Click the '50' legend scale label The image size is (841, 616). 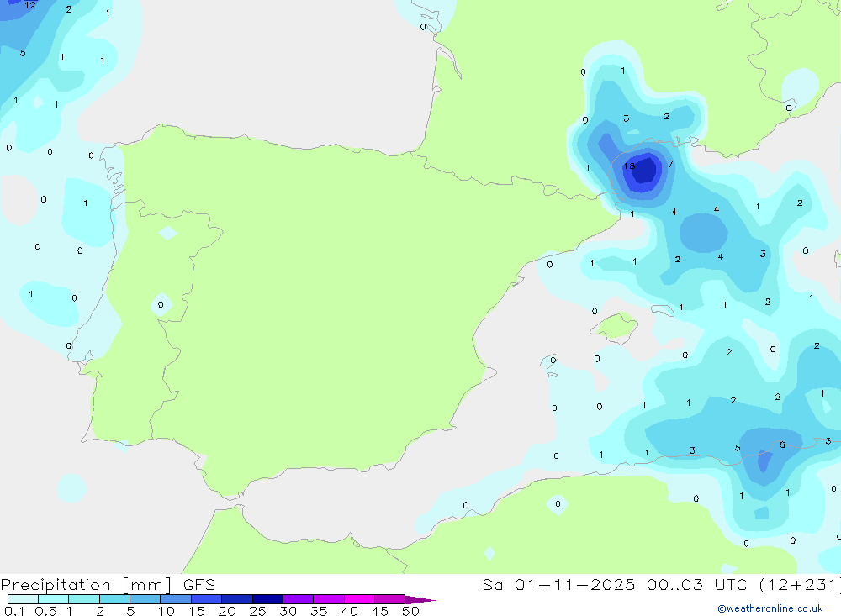pyautogui.click(x=410, y=611)
